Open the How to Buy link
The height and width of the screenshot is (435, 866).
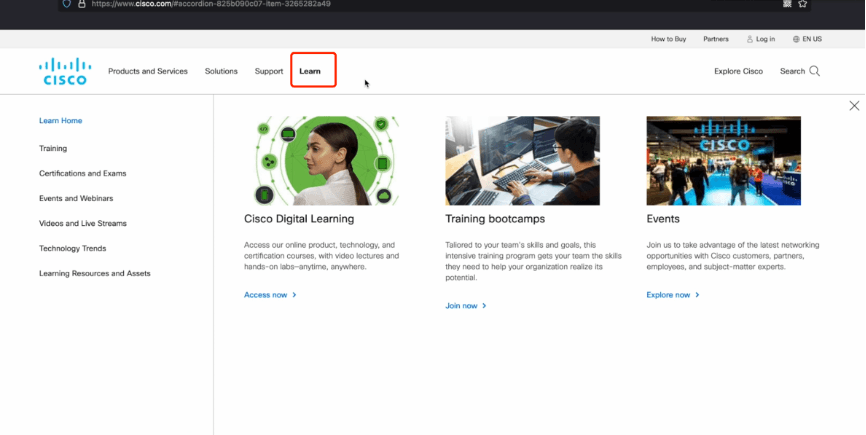[x=668, y=39]
